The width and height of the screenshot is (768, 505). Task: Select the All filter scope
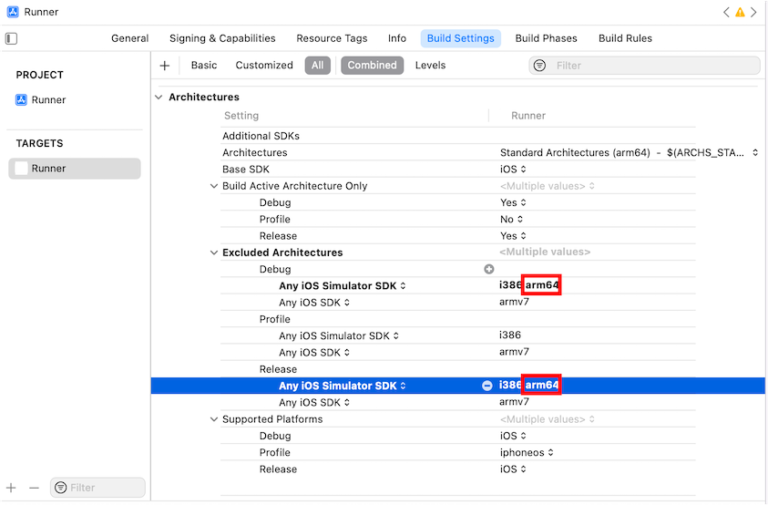[x=317, y=65]
